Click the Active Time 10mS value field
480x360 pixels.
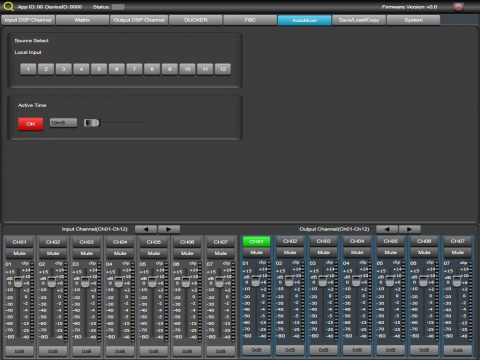tap(63, 123)
